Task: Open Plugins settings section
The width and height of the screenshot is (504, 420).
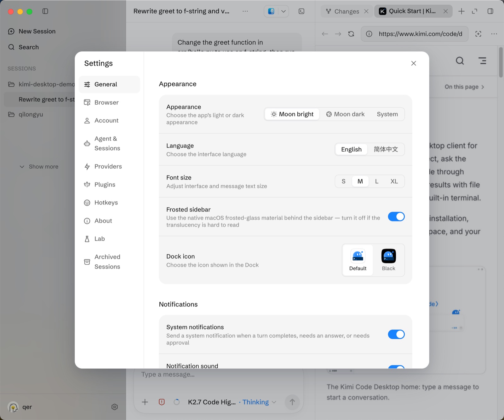Action: pos(109,185)
